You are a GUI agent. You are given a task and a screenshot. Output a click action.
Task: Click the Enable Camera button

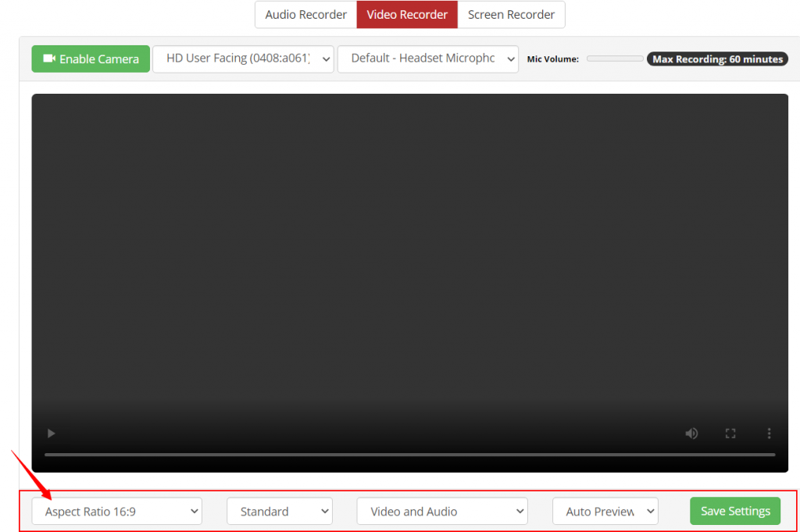click(91, 59)
